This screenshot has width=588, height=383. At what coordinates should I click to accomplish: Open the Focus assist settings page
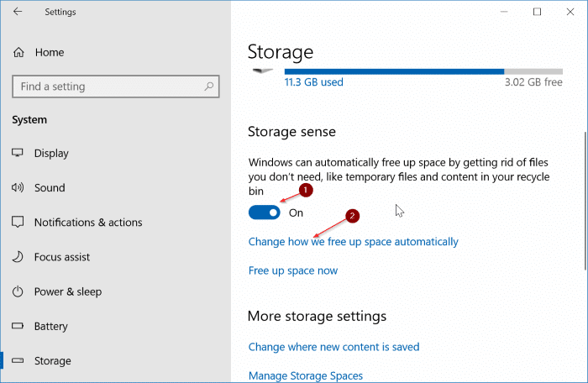point(62,257)
